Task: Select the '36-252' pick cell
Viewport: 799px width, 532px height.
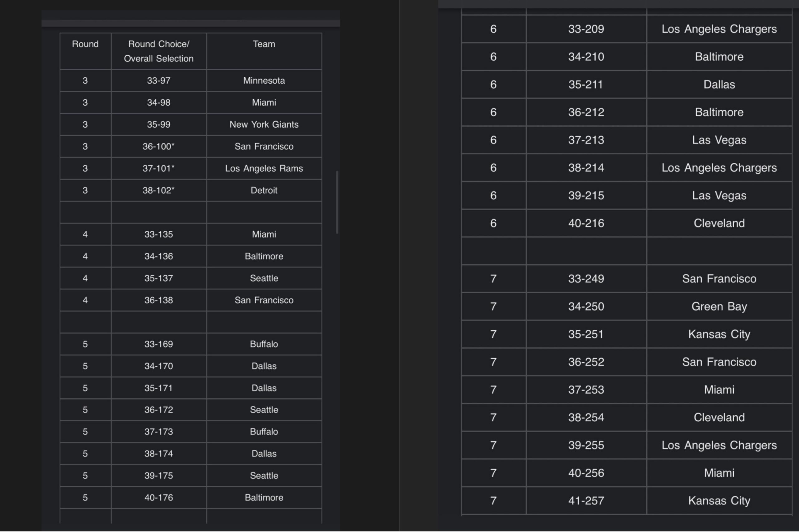Action: click(x=586, y=362)
